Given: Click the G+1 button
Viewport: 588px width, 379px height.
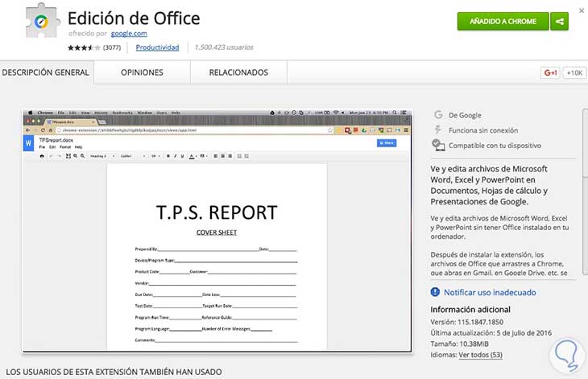Looking at the screenshot, I should (x=550, y=72).
